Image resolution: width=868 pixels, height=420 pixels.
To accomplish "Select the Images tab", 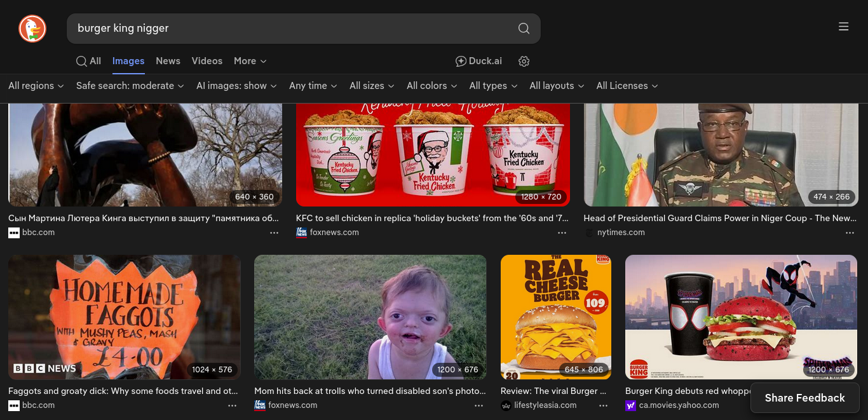I will 128,61.
